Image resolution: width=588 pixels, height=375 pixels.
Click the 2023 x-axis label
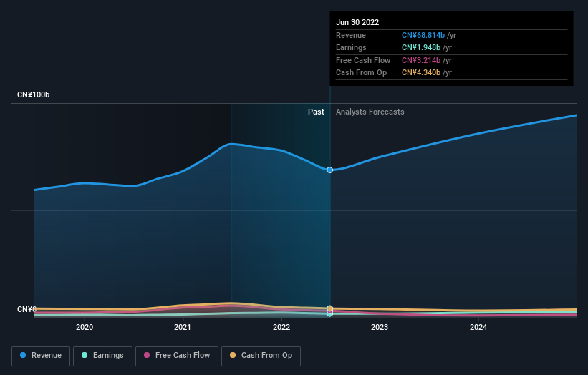380,327
